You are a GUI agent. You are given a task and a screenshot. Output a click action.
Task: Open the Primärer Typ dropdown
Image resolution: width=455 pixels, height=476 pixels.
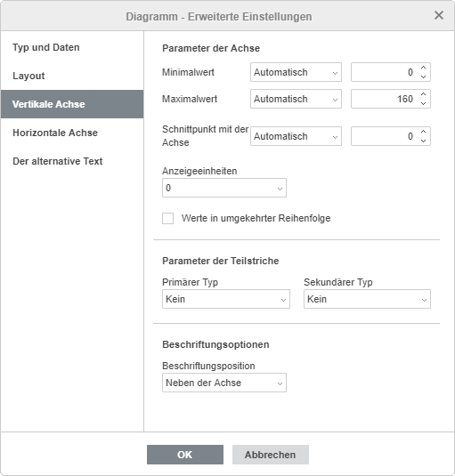point(226,299)
